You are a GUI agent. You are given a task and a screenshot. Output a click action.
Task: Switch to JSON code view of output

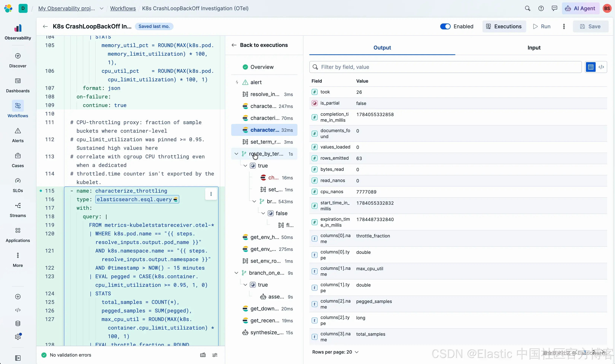coord(601,67)
